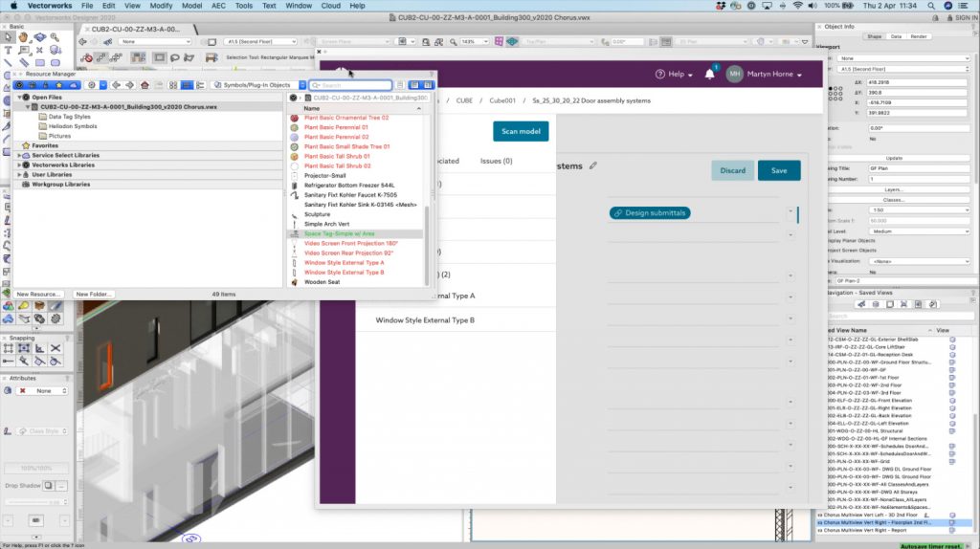Toggle the Resource Manager preview pane button
Image resolution: width=980 pixels, height=549 pixels.
(x=428, y=85)
